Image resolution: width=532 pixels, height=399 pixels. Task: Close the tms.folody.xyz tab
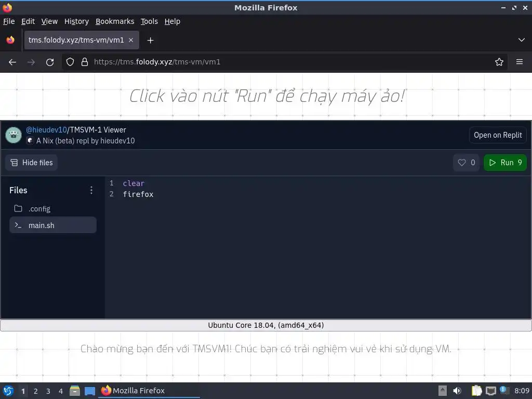tap(131, 40)
